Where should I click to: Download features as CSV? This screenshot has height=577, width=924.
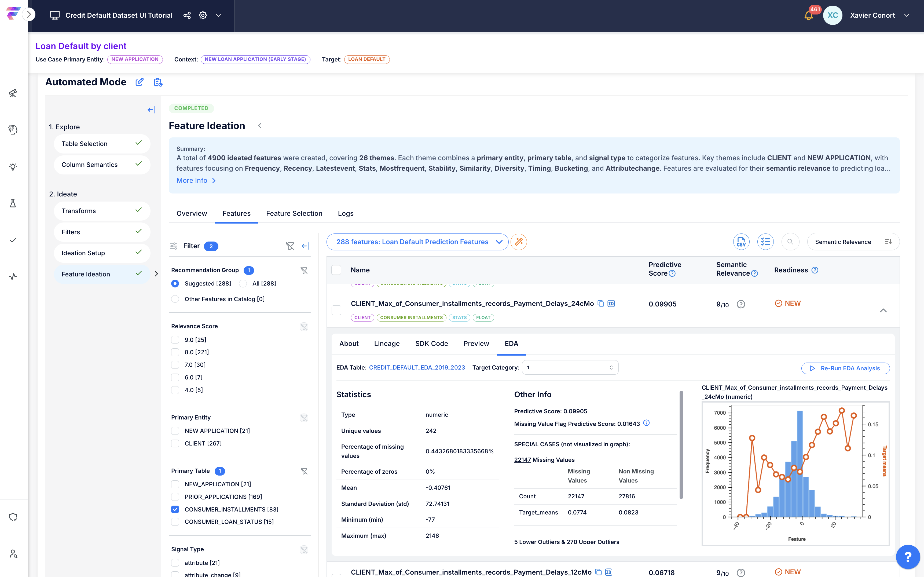[741, 242]
